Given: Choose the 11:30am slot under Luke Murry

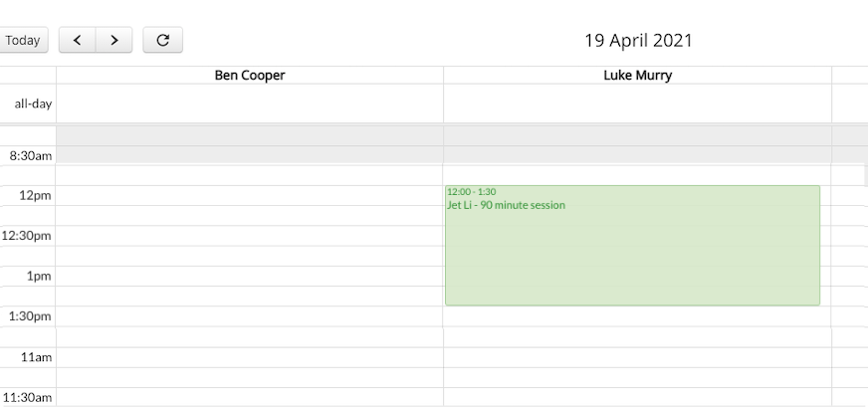Looking at the screenshot, I should 637,397.
